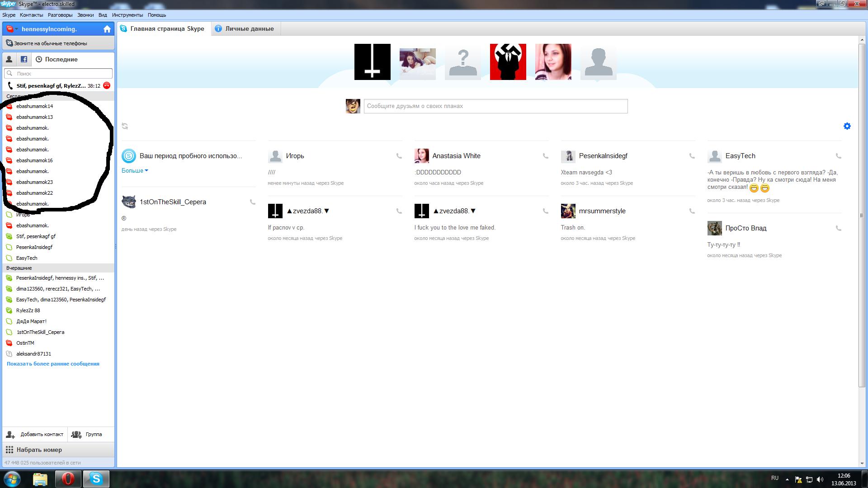The width and height of the screenshot is (868, 488).
Task: Click the mood message input field
Action: [x=496, y=106]
